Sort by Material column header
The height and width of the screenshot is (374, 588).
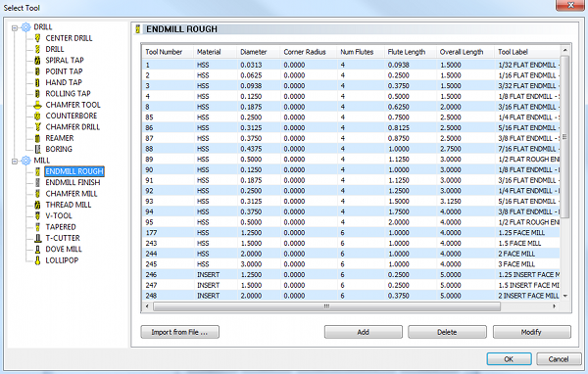tap(215, 52)
